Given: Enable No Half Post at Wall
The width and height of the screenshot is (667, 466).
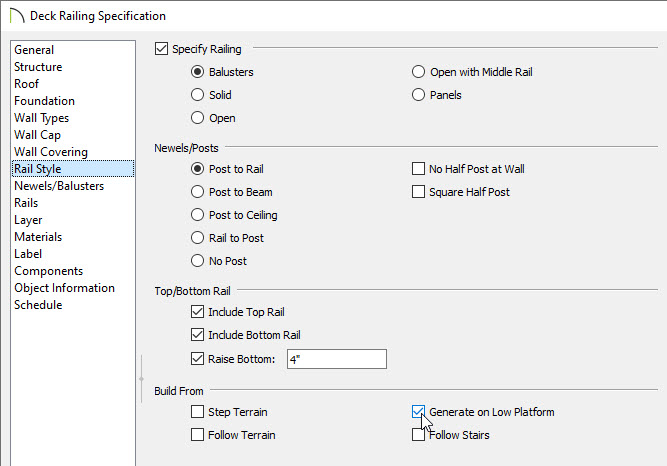Looking at the screenshot, I should 419,169.
